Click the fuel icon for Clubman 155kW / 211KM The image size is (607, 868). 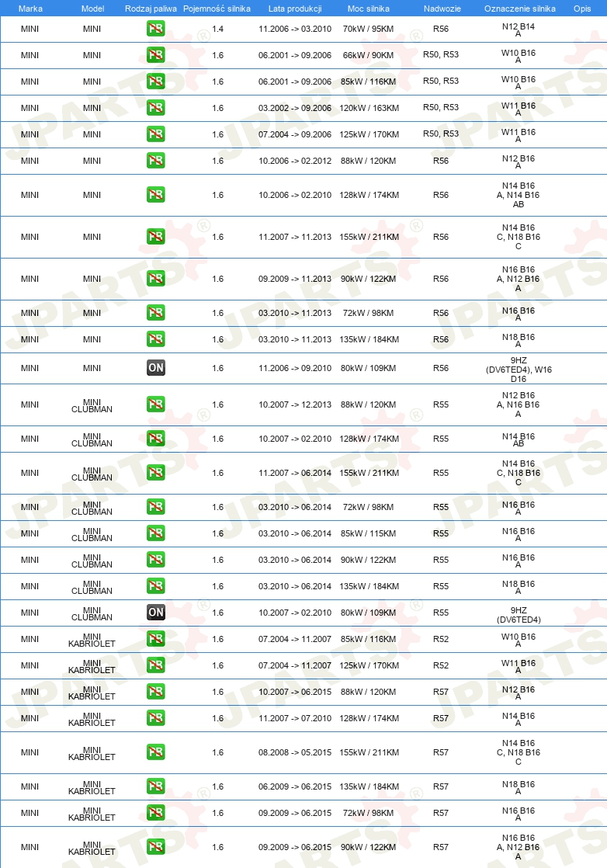click(x=155, y=473)
